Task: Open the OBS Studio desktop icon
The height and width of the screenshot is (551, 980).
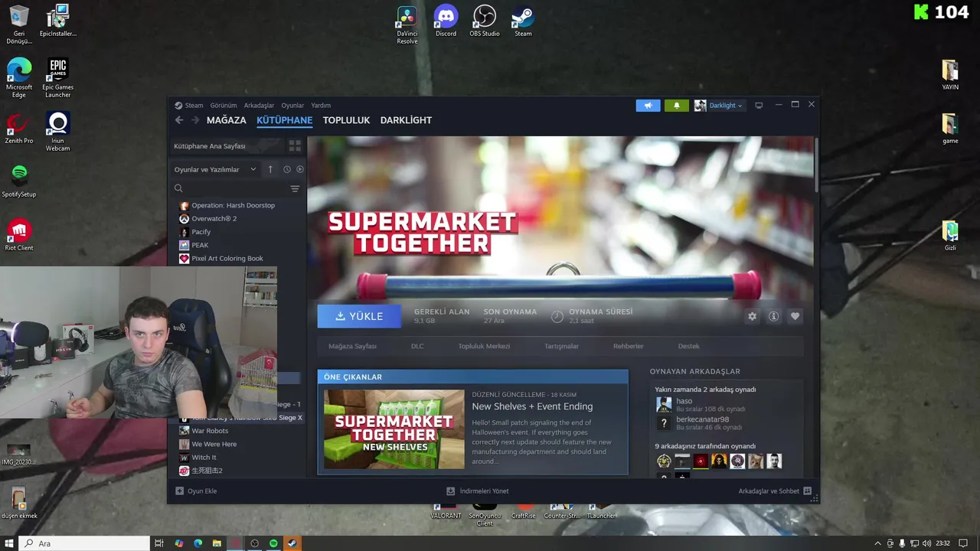Action: [x=485, y=21]
